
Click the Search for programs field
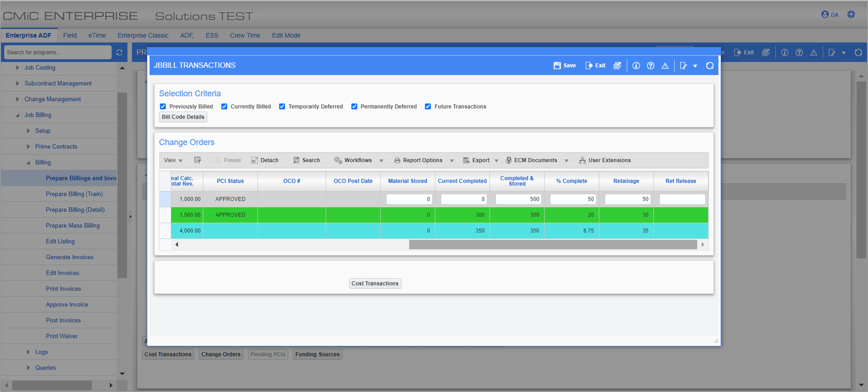pos(57,52)
